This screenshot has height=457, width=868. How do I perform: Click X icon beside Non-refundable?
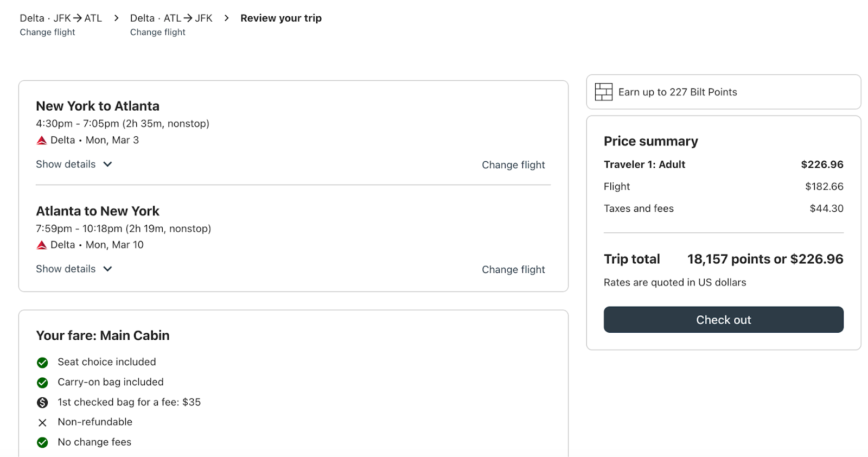tap(42, 423)
